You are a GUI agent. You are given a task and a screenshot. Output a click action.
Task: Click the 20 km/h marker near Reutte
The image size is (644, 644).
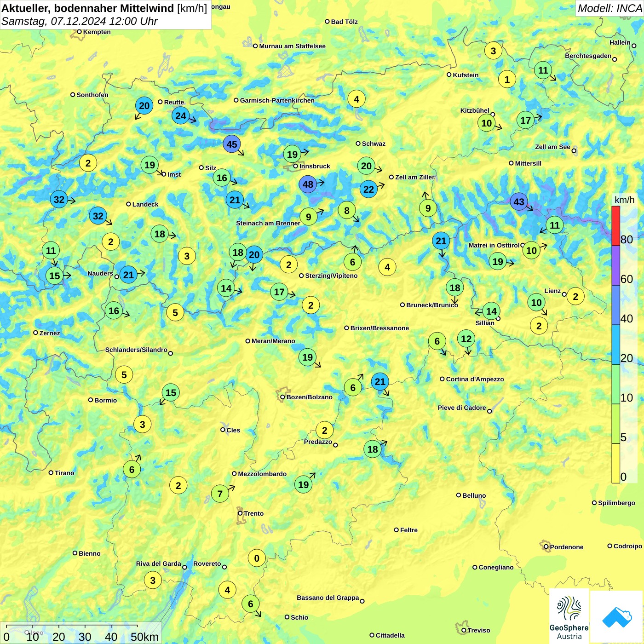click(x=144, y=106)
